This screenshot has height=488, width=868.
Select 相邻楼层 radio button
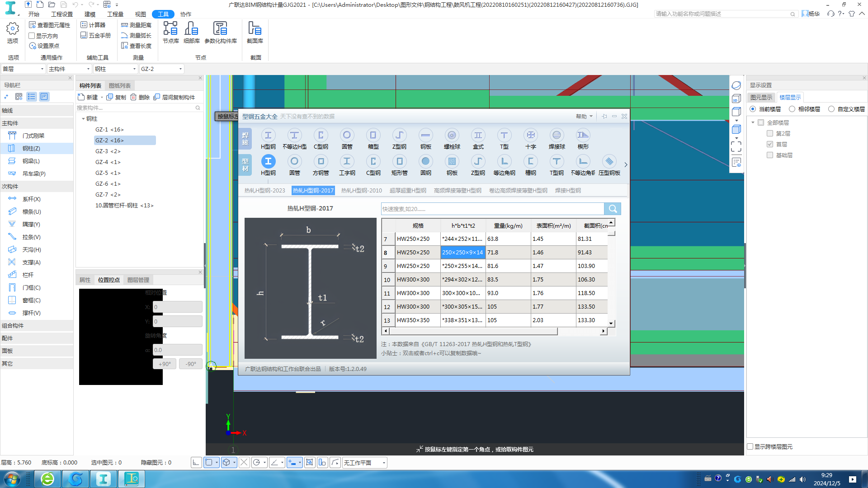(792, 109)
